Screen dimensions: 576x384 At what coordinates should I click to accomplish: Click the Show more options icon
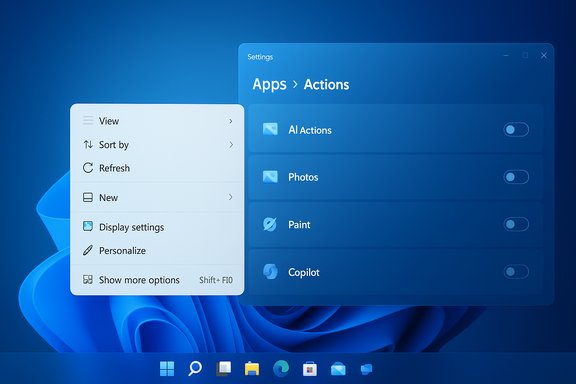[x=88, y=280]
